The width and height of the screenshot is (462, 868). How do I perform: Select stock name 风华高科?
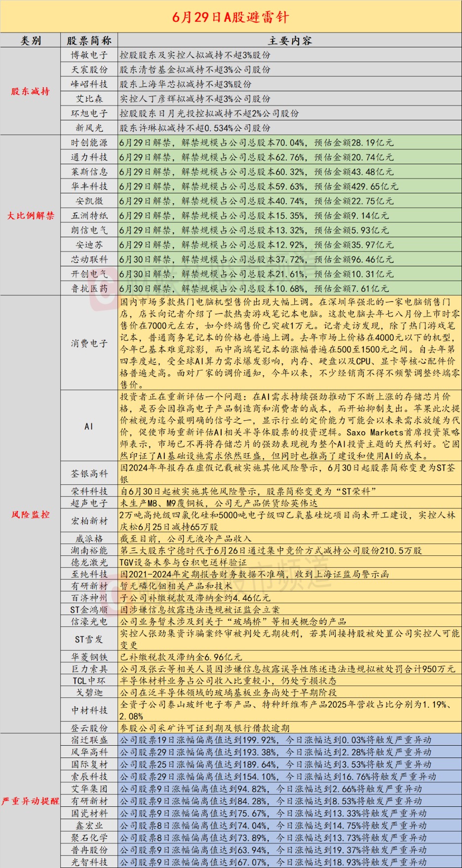click(89, 752)
